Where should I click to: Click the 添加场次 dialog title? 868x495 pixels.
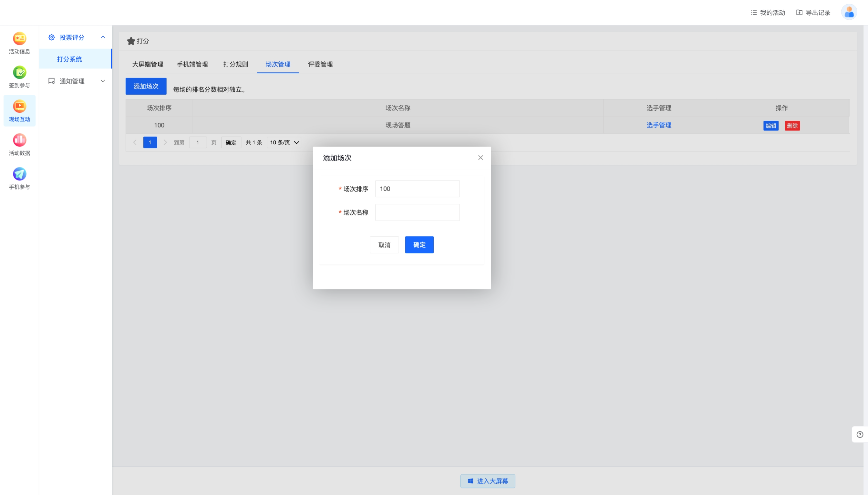tap(337, 158)
